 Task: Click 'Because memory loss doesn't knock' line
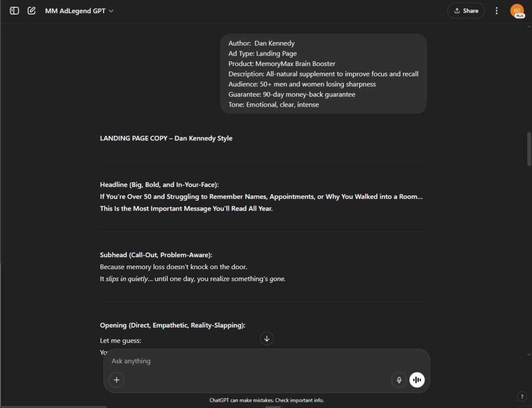pyautogui.click(x=174, y=267)
